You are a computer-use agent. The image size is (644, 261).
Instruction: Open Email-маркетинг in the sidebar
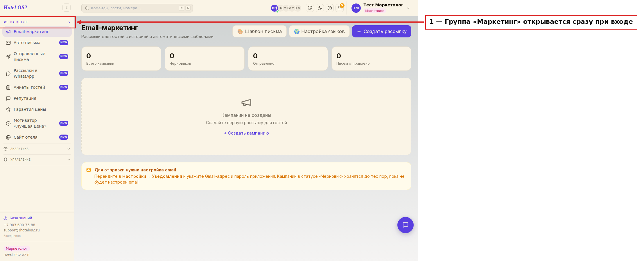[37, 32]
